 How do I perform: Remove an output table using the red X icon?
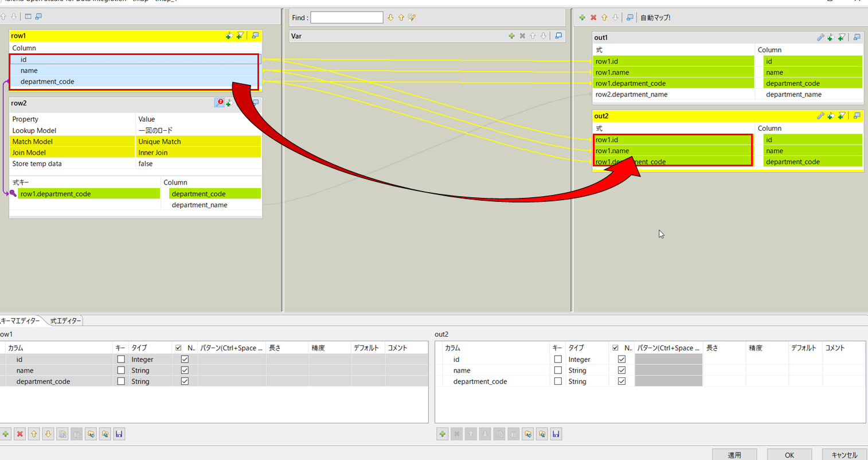click(593, 17)
